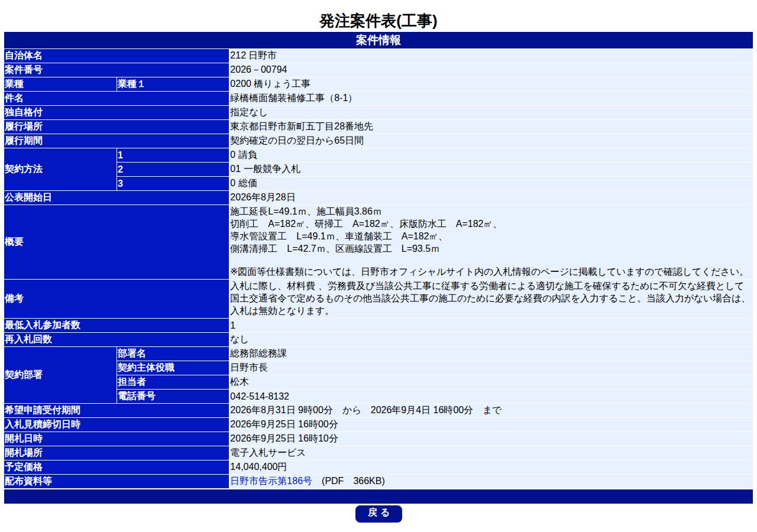This screenshot has width=757, height=532.
Task: Click the overview line 施工延長L=49.1ｍ、施工幅員3.86ｍ
Action: pyautogui.click(x=306, y=212)
